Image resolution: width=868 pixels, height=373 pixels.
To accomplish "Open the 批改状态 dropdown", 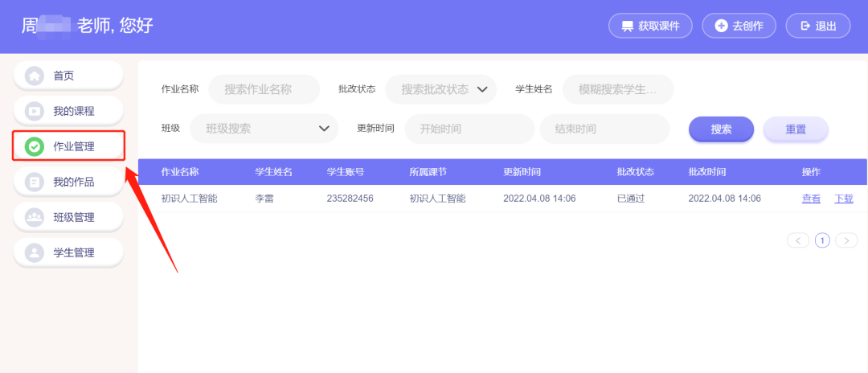I will 440,89.
